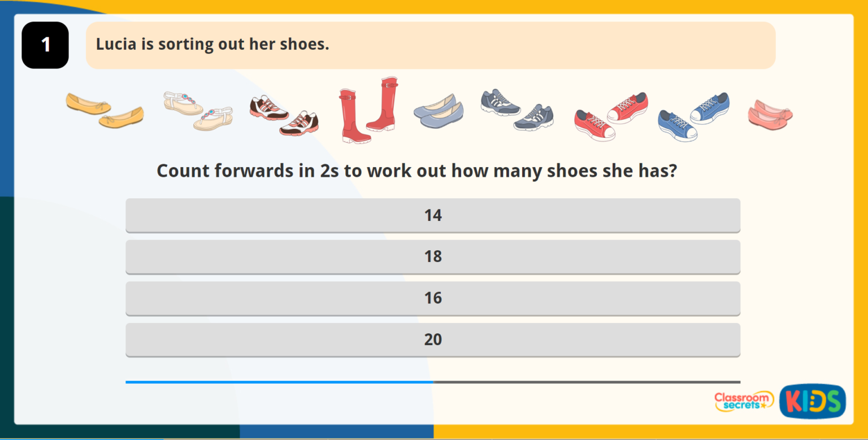The height and width of the screenshot is (440, 868).
Task: Click the brown and pink trainers image
Action: click(284, 115)
